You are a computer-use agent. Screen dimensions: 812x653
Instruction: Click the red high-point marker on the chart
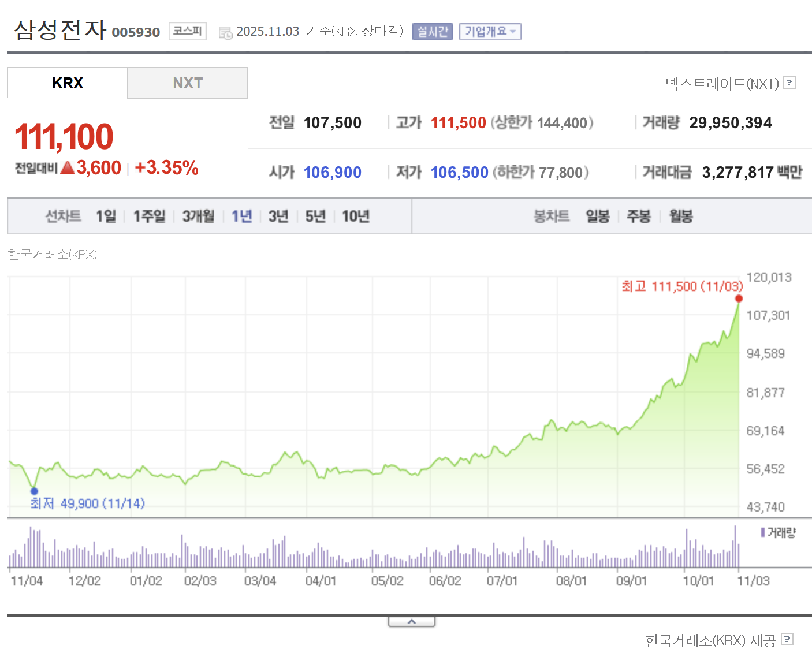tap(739, 298)
